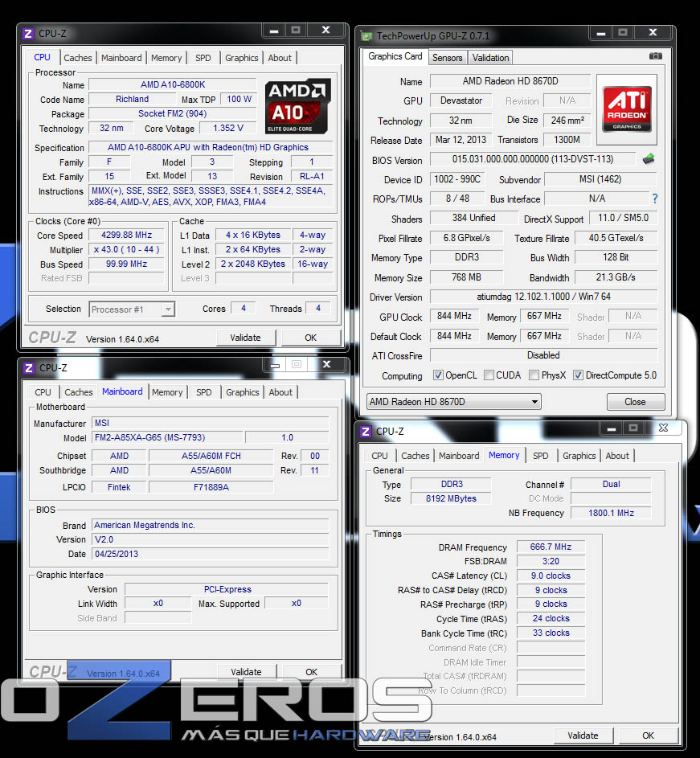Open CPU tab in the CPU-Z Mainboard window
Viewport: 700px width, 758px height.
(x=43, y=392)
